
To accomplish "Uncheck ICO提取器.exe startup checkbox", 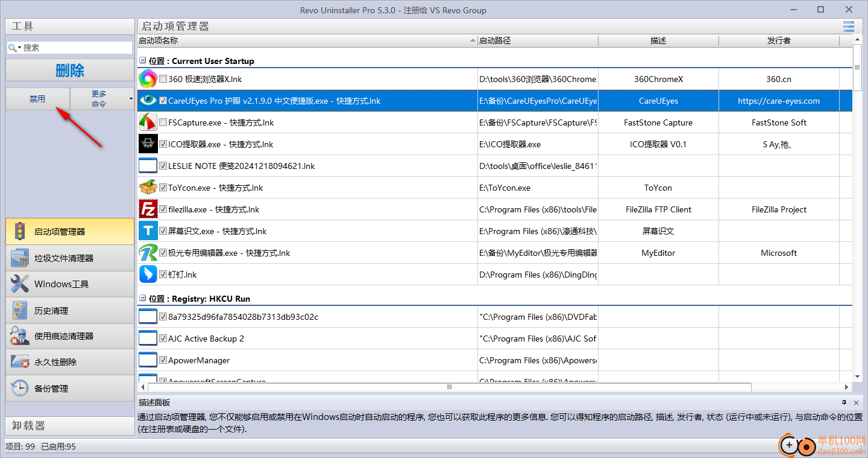I will click(x=163, y=144).
